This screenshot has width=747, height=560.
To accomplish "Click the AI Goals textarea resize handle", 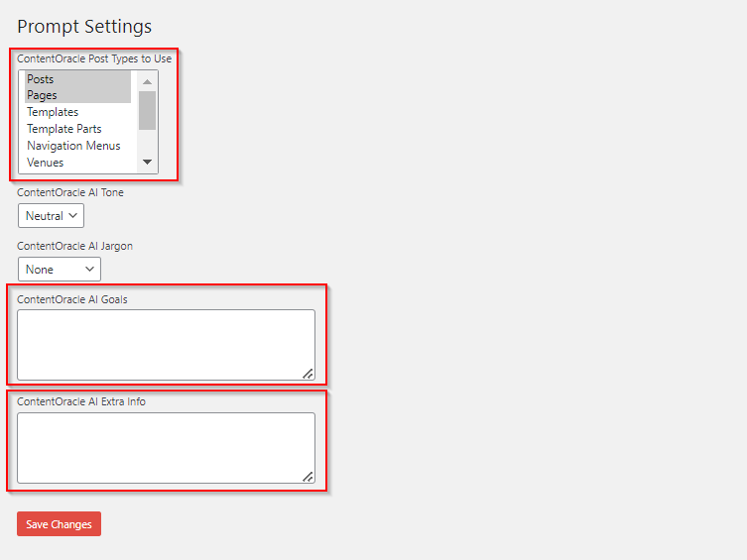I will [x=308, y=374].
